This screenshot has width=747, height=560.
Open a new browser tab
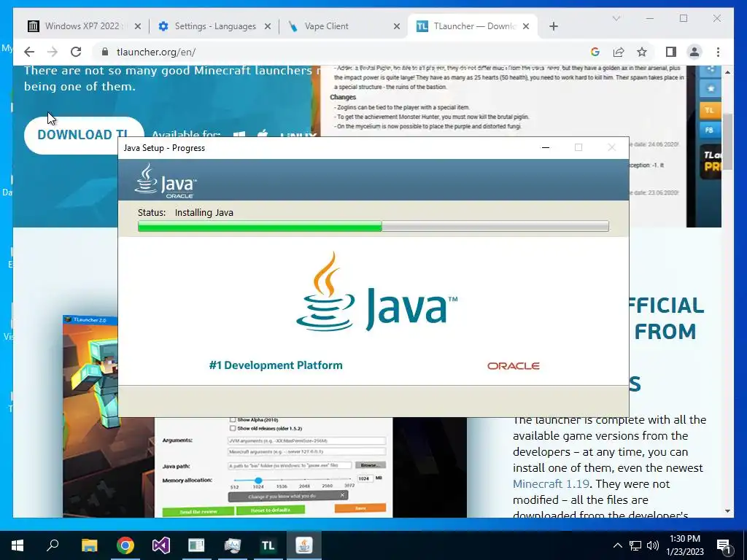pos(553,26)
